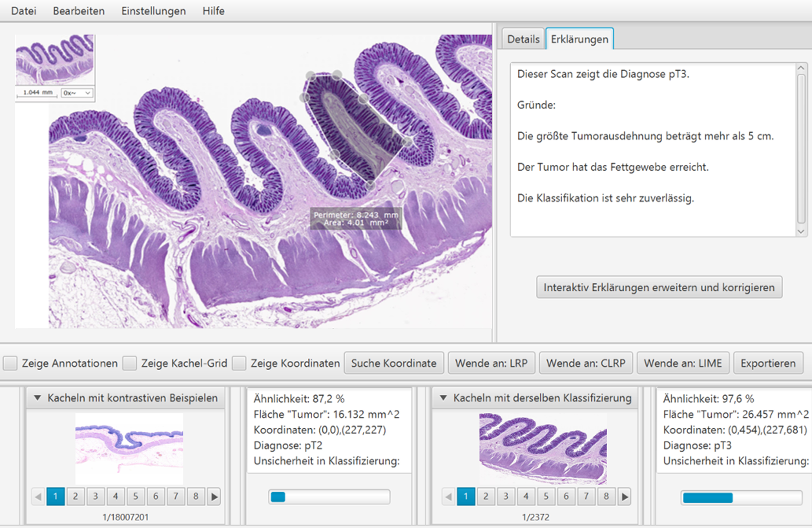Check the Zeige Koordinaten box
The image size is (812, 528).
click(x=239, y=363)
